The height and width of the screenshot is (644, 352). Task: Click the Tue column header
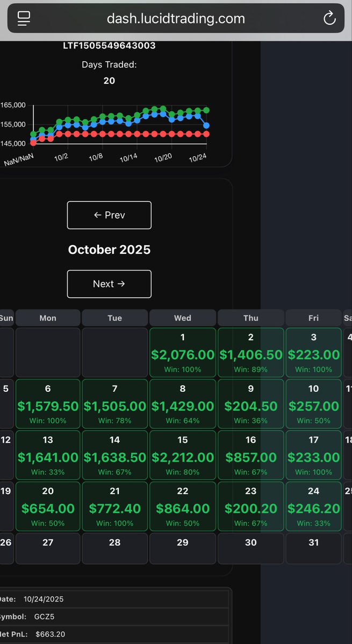click(115, 318)
